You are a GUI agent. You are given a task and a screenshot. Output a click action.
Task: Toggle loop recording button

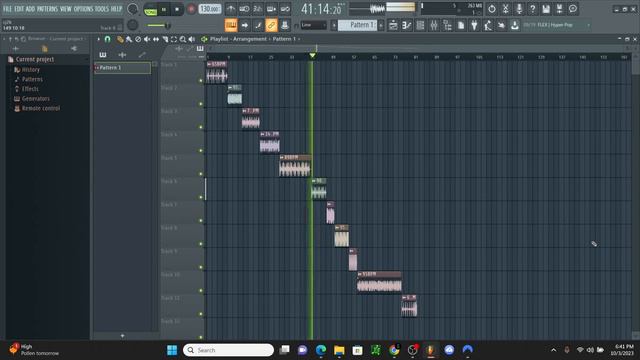(x=285, y=9)
